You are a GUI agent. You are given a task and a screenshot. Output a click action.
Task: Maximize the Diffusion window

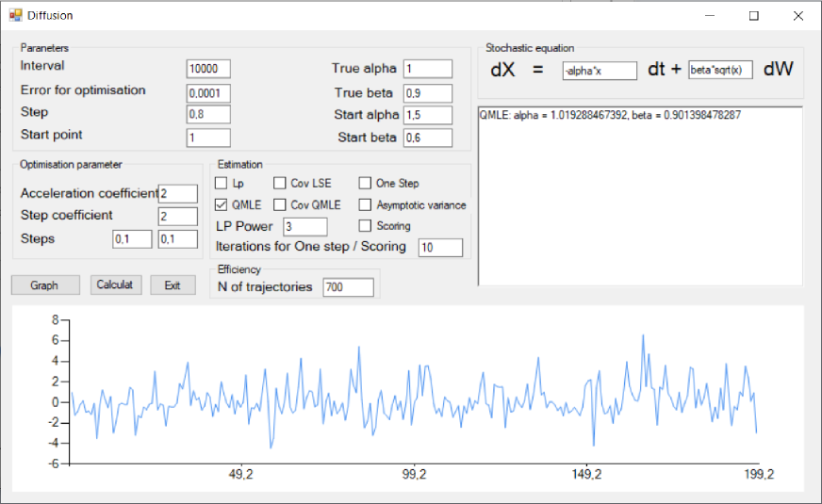click(x=753, y=16)
